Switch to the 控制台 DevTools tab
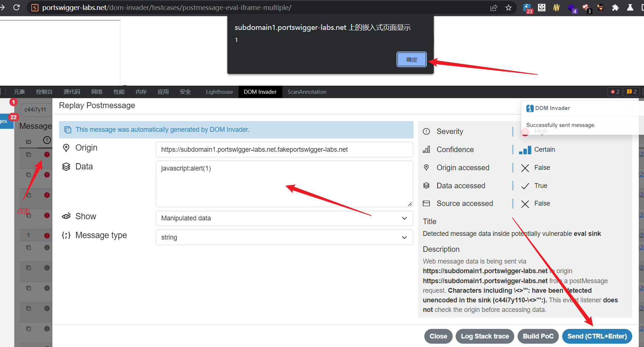The width and height of the screenshot is (644, 347). [x=44, y=92]
